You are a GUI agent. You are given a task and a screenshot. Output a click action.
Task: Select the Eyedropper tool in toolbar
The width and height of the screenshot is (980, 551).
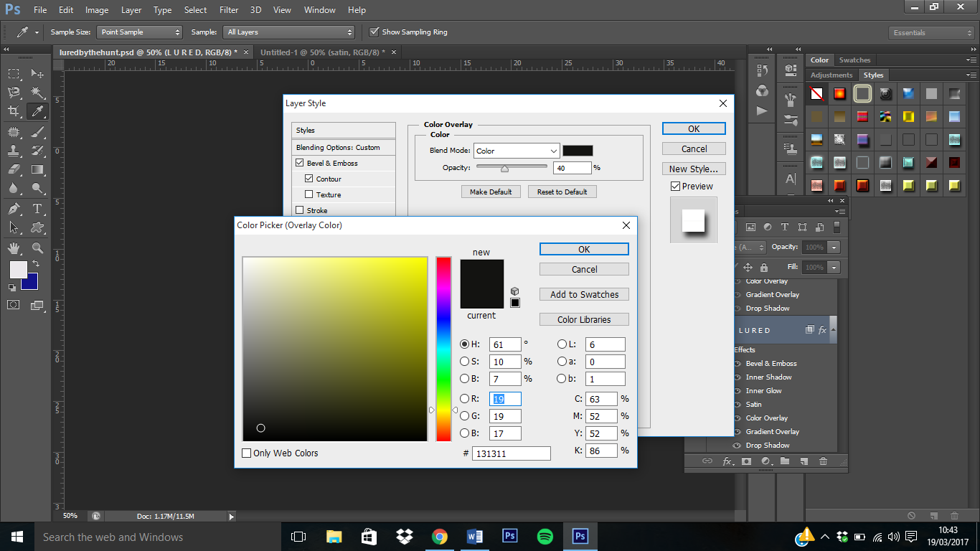[37, 111]
